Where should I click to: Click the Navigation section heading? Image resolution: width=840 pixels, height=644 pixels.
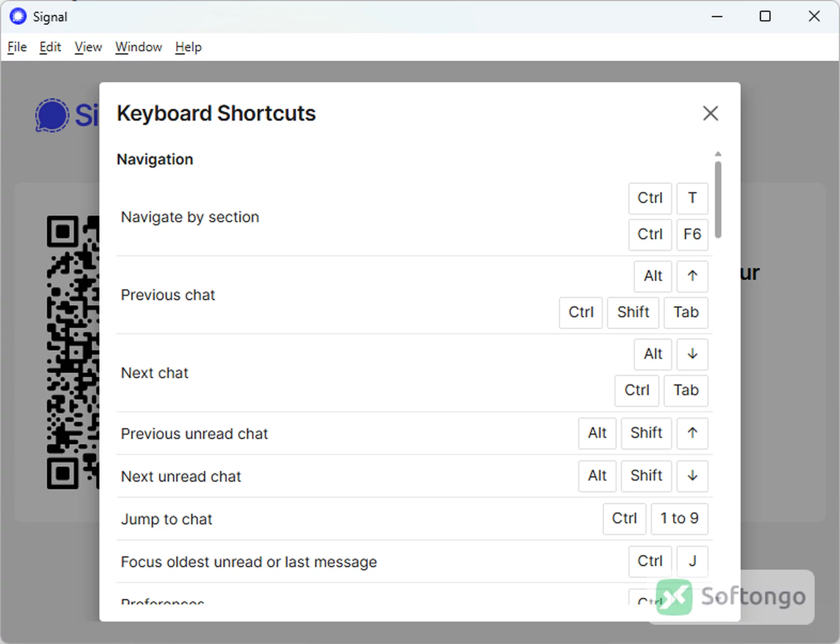(154, 160)
